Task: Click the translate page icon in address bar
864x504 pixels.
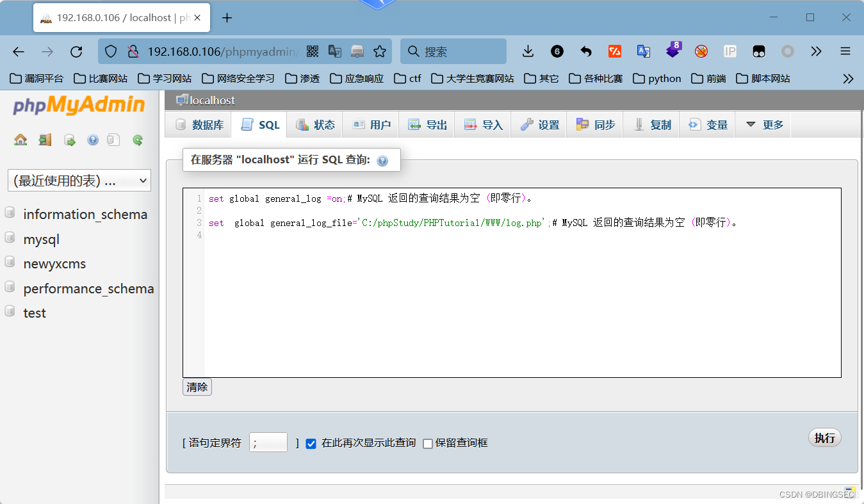Action: pos(335,51)
